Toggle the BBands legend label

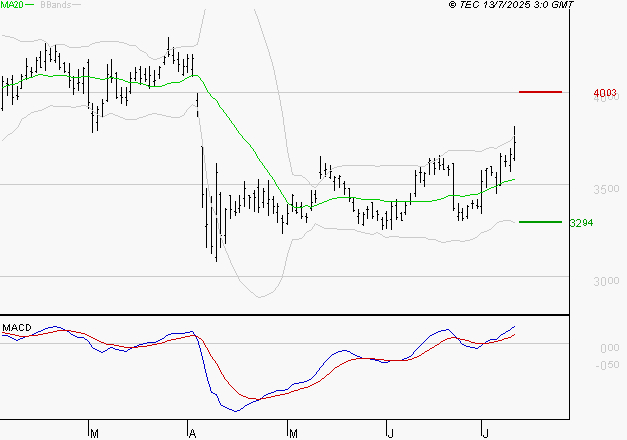click(x=54, y=5)
